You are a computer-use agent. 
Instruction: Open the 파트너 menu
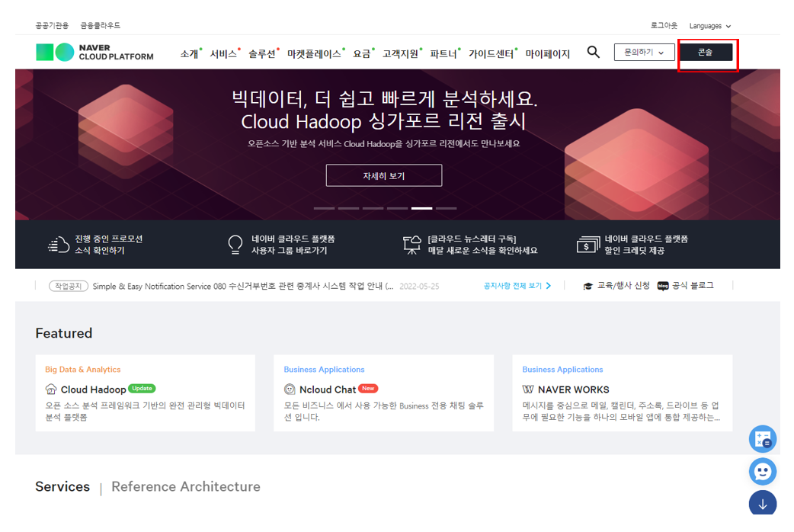[444, 53]
